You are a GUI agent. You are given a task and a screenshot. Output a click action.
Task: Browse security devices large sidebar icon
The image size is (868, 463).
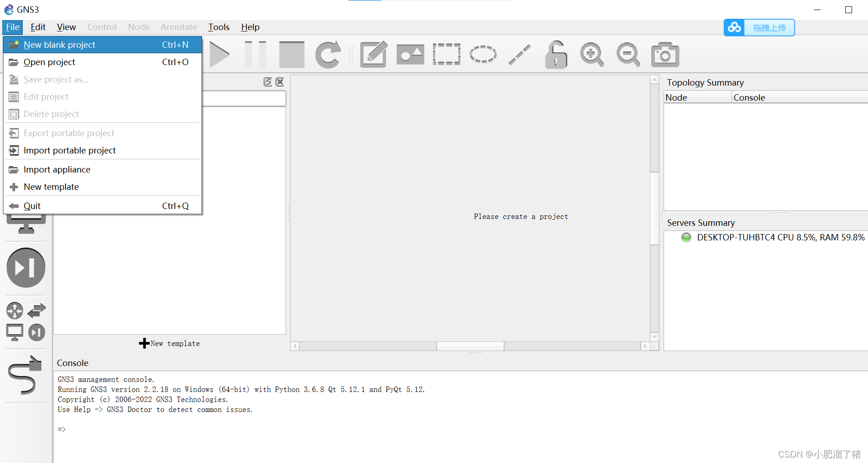click(26, 268)
